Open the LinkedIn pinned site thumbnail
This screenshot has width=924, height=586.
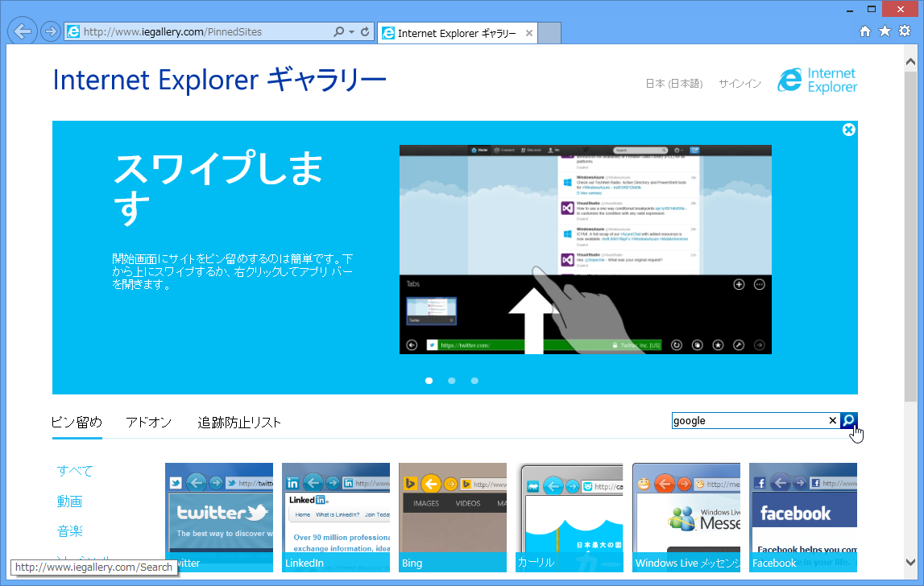tap(336, 517)
